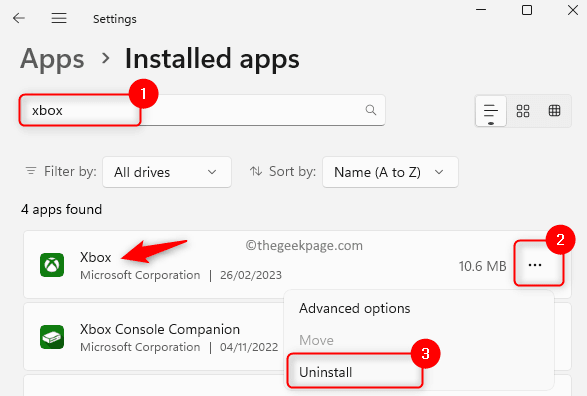This screenshot has width=587, height=396.
Task: Click the greyed-out Move menu entry
Action: (316, 340)
